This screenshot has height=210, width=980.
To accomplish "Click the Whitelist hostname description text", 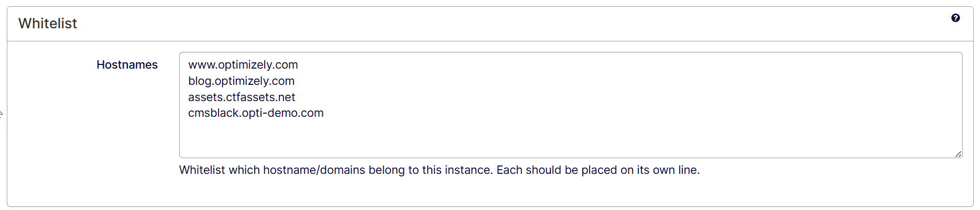I will click(439, 170).
